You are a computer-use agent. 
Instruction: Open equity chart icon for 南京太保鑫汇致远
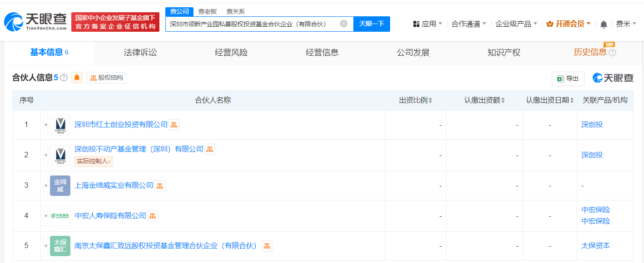pyautogui.click(x=267, y=246)
